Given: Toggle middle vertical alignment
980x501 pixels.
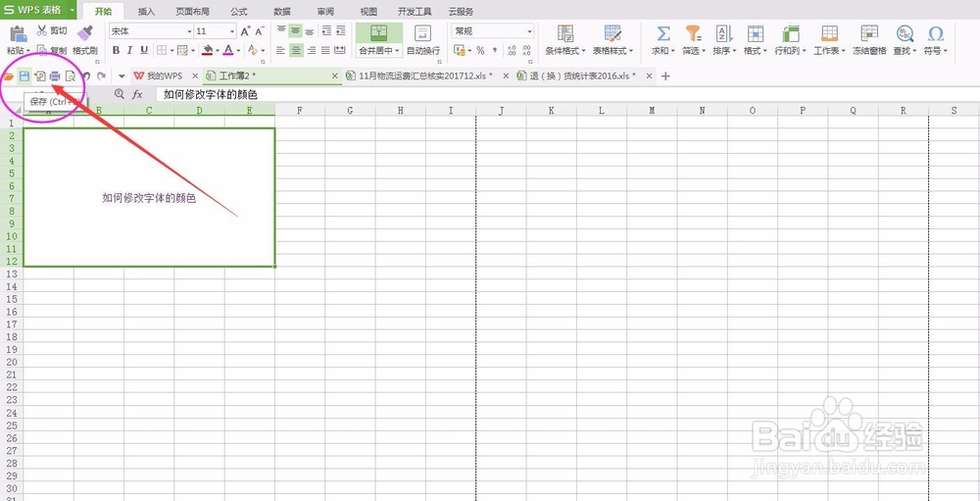Looking at the screenshot, I should (296, 30).
